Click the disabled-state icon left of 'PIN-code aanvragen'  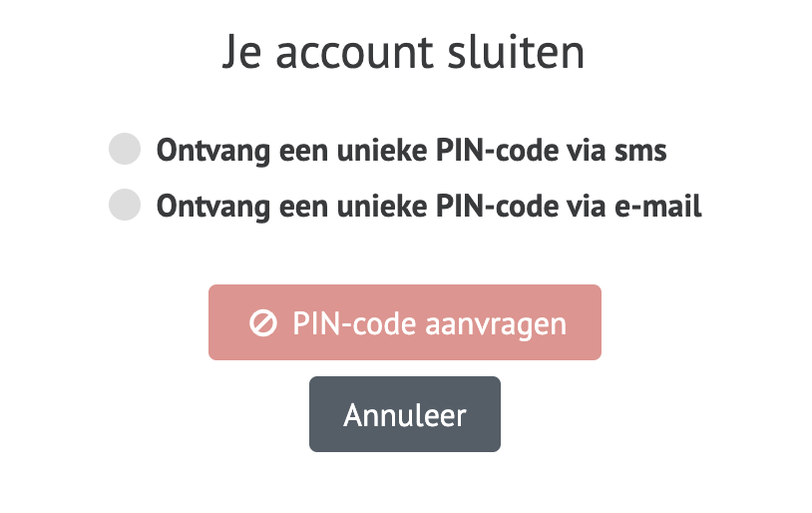263,323
